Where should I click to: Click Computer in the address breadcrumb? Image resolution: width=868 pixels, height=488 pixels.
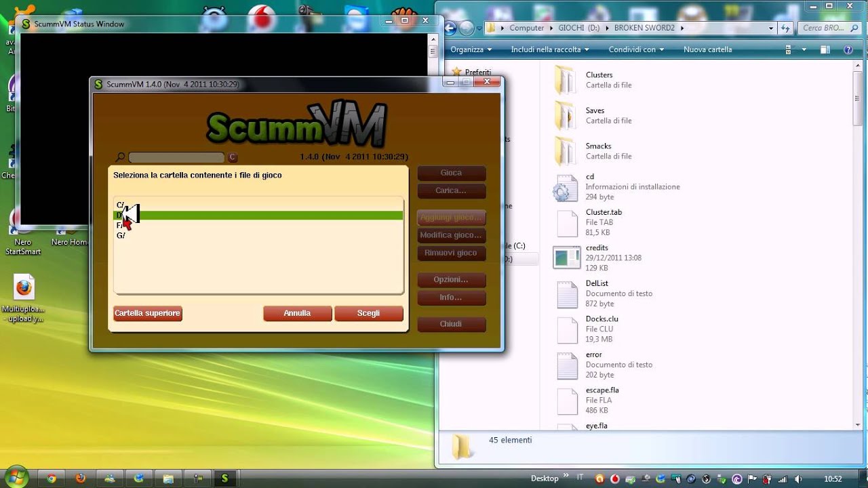527,28
